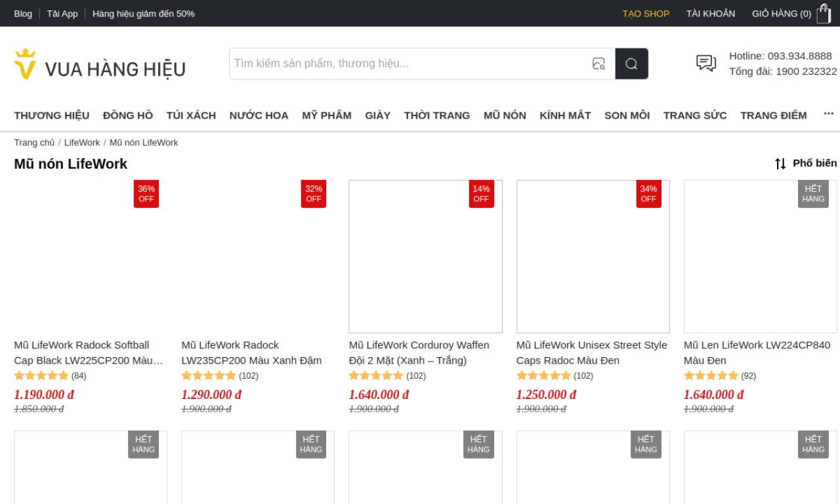Click the 14% OFF badge
This screenshot has width=840, height=504.
pos(481,194)
